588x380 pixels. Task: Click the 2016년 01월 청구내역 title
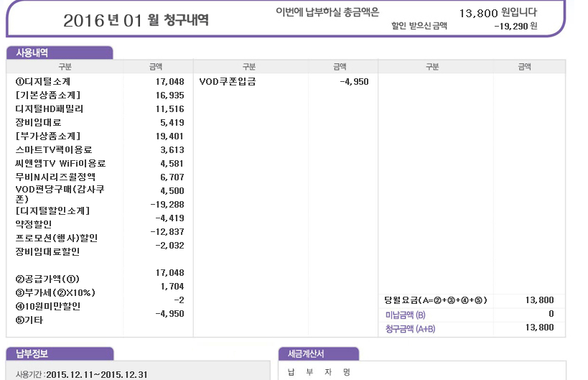pyautogui.click(x=136, y=19)
